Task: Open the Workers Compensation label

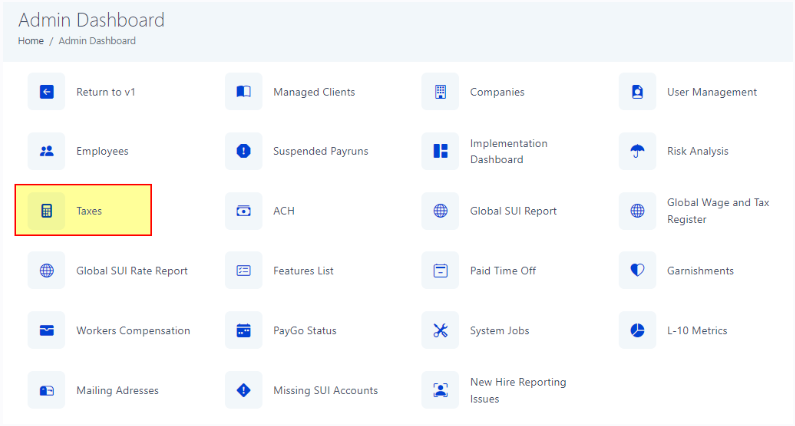Action: 133,331
